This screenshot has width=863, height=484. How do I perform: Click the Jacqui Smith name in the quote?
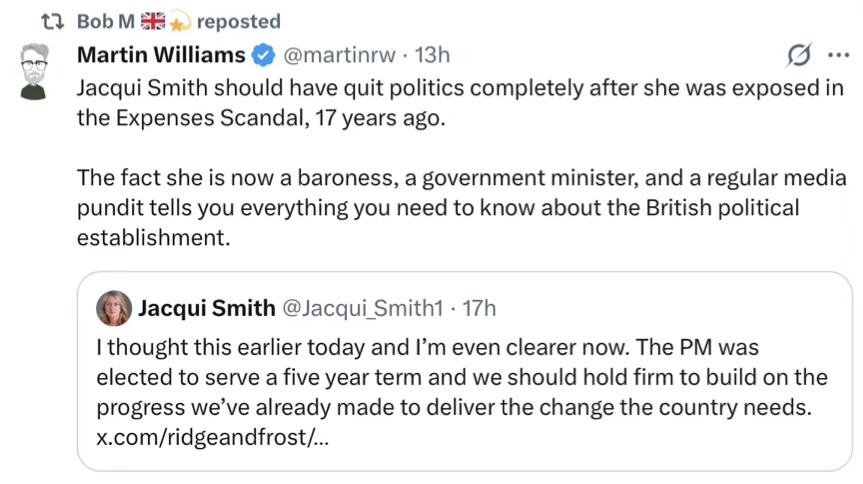(206, 308)
